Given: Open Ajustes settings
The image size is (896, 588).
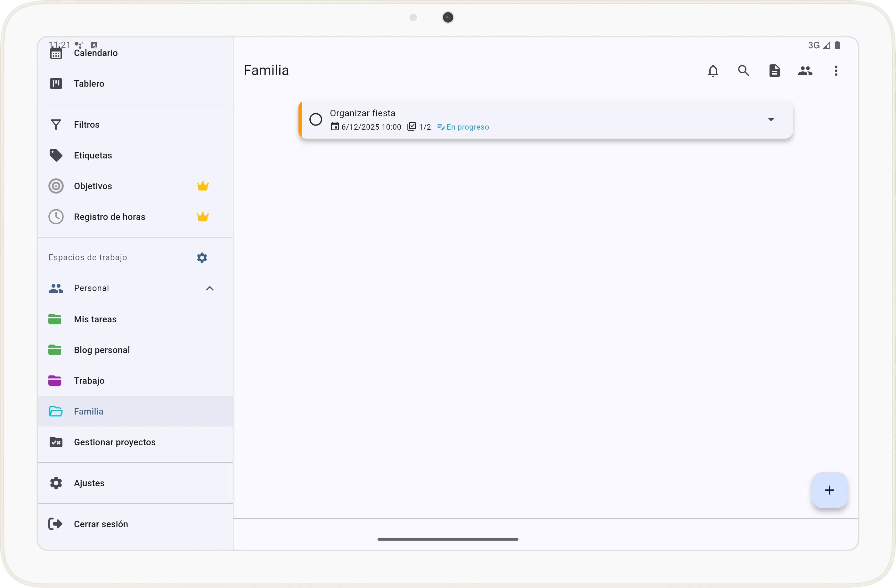Looking at the screenshot, I should [89, 483].
